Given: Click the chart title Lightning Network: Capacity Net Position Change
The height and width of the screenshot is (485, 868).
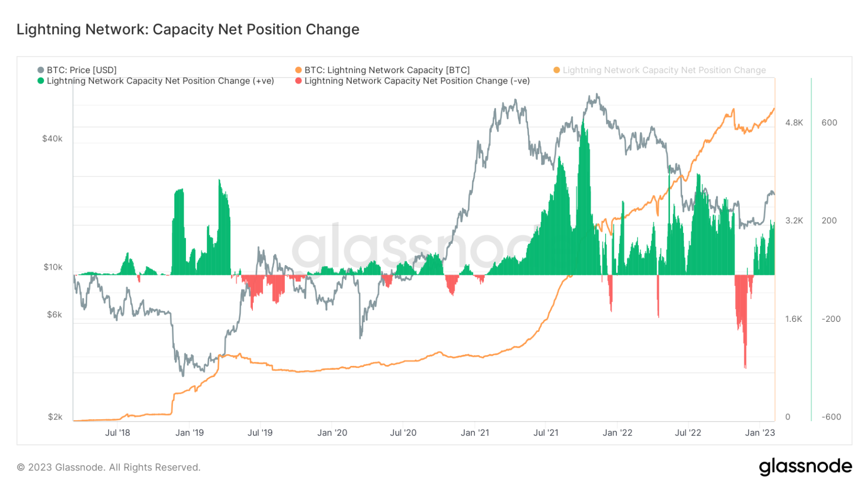Looking at the screenshot, I should point(188,29).
